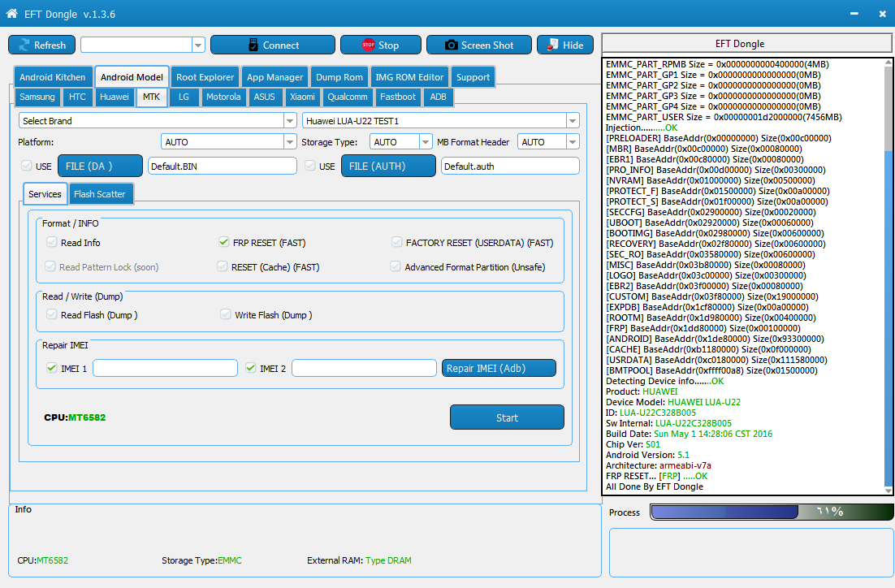Open the MB Format Header dropdown
The image size is (895, 588).
click(x=573, y=141)
